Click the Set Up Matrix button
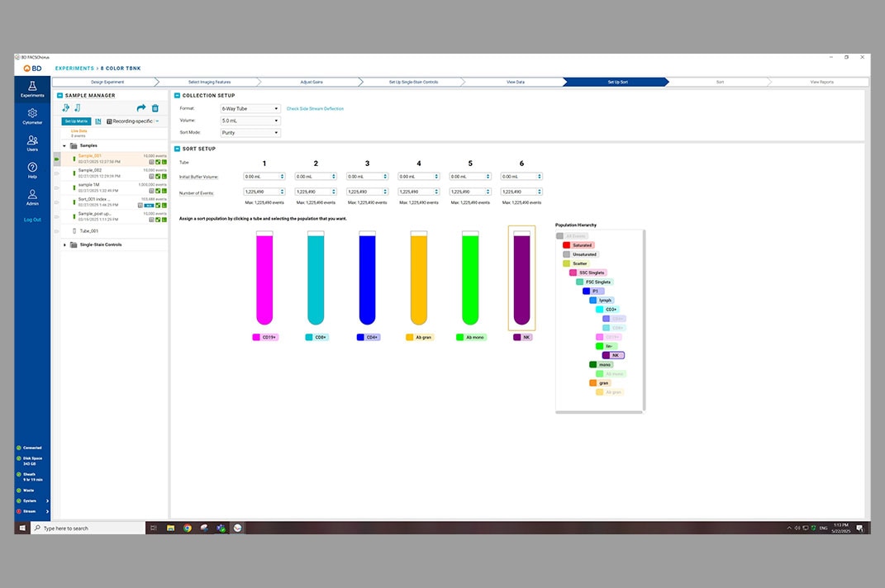This screenshot has width=885, height=588. (x=76, y=121)
